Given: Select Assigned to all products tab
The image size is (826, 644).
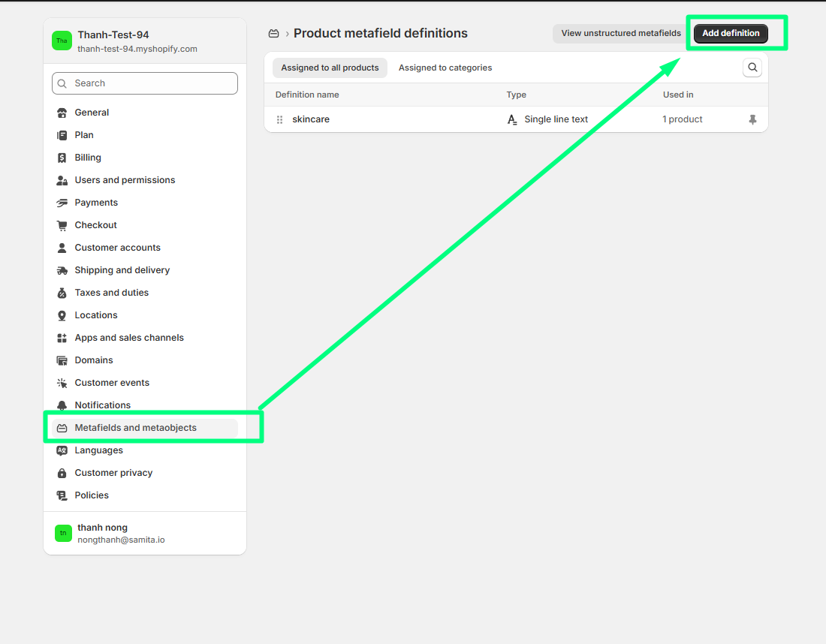Looking at the screenshot, I should pos(330,68).
